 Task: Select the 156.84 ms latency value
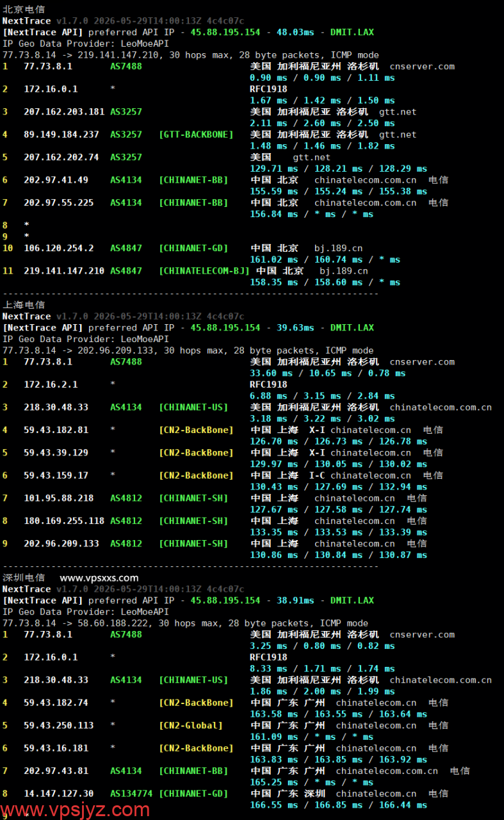point(274,214)
